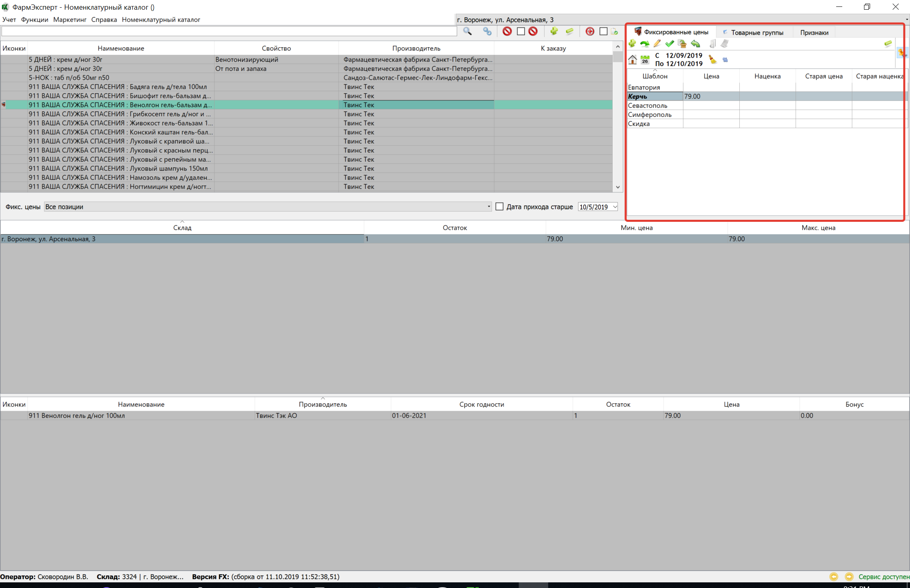Click the magnifier search icon
The image size is (910, 588).
pos(467,31)
